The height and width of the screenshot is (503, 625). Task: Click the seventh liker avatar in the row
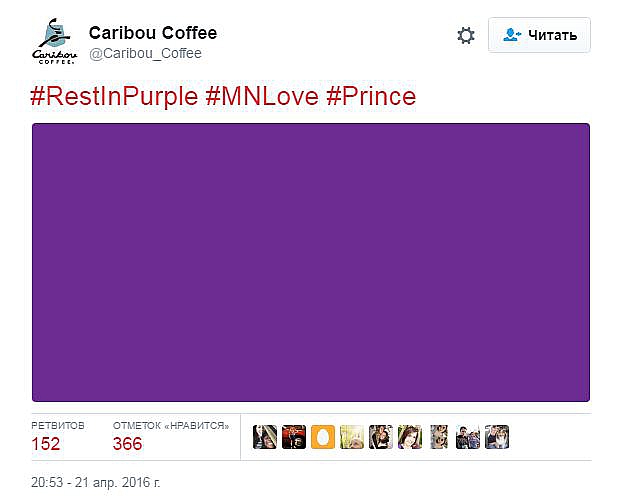[x=439, y=437]
